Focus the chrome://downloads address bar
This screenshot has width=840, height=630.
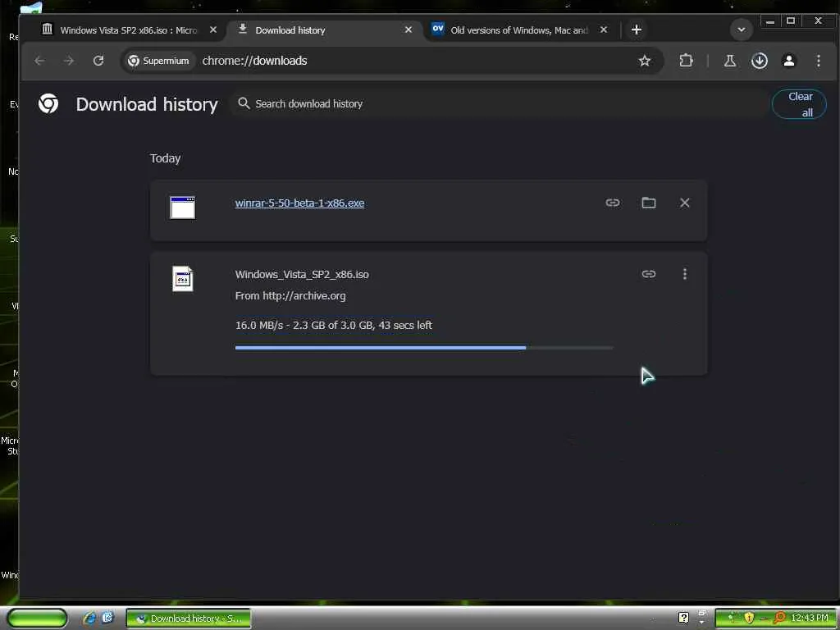[254, 61]
